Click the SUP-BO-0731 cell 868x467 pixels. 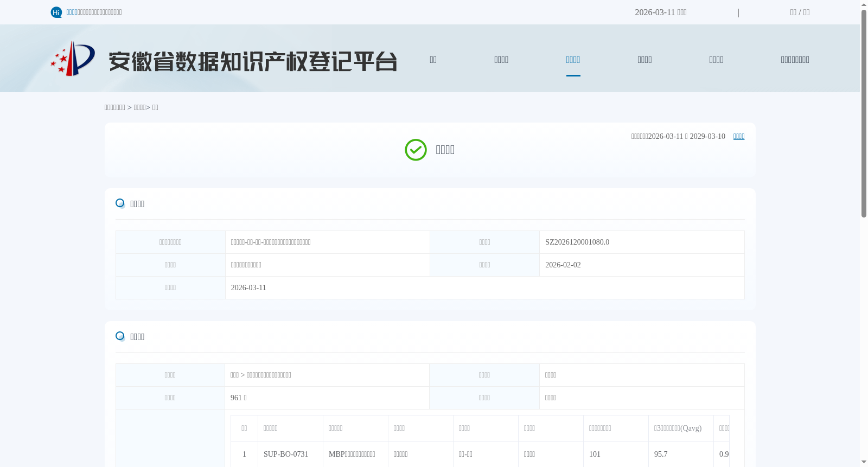coord(290,455)
